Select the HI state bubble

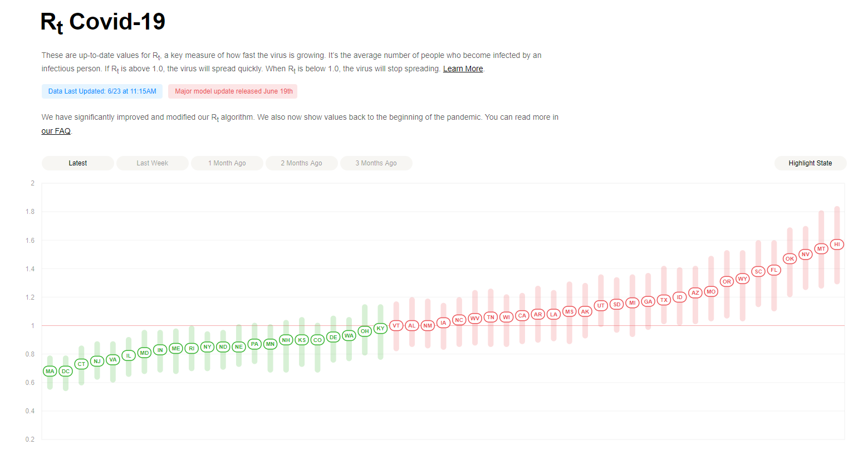click(x=837, y=245)
